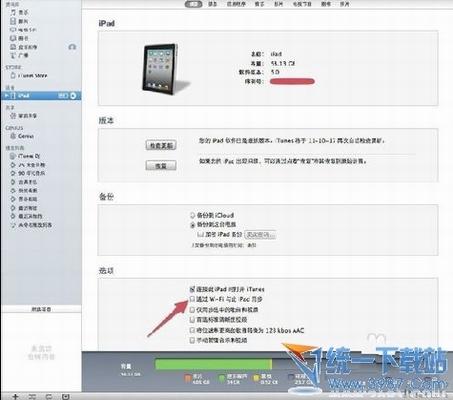Screen dimensions: 453x400
Task: Click the Restore (恢复) button
Action: (x=161, y=165)
